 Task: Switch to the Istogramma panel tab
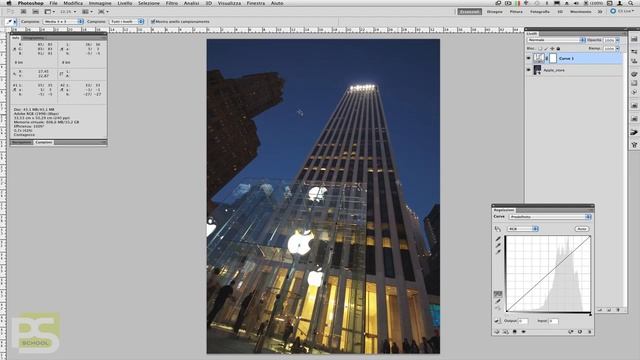[x=33, y=38]
